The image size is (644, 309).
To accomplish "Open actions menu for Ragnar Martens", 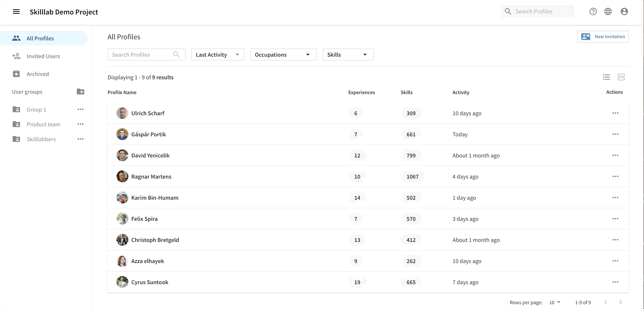I will coord(615,176).
